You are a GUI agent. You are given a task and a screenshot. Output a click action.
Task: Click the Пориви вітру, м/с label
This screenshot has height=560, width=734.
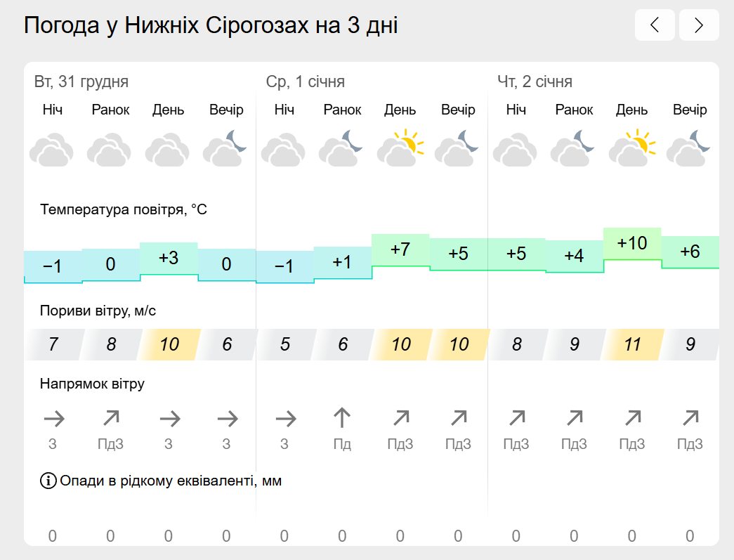pos(98,311)
